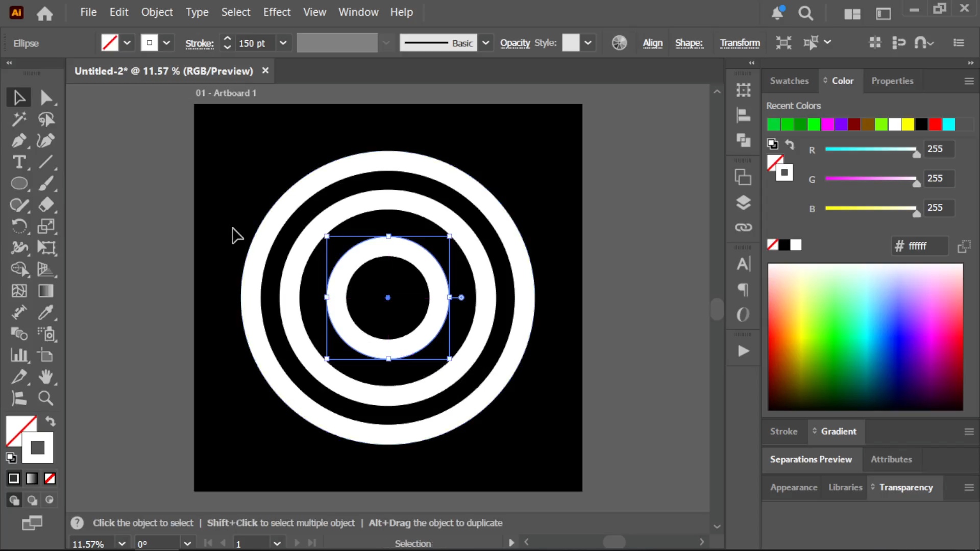Expand the rotate view angle dropdown
Screen dimensions: 980x551
pyautogui.click(x=187, y=543)
